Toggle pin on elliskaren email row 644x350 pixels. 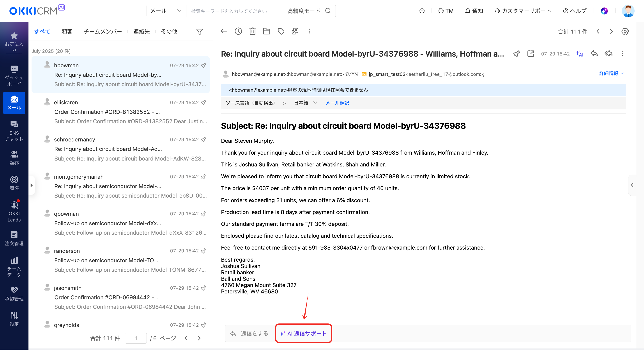(x=204, y=102)
